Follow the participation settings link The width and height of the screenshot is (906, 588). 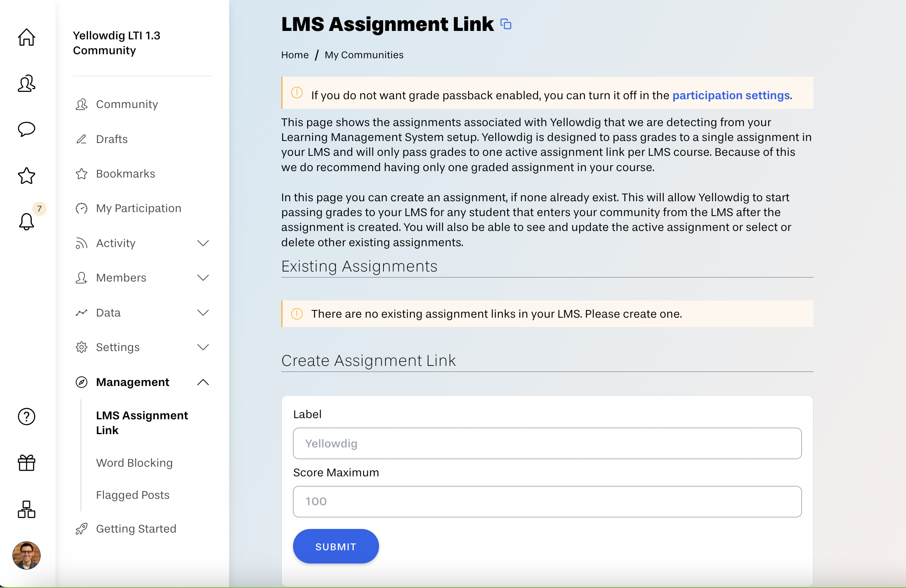point(731,95)
